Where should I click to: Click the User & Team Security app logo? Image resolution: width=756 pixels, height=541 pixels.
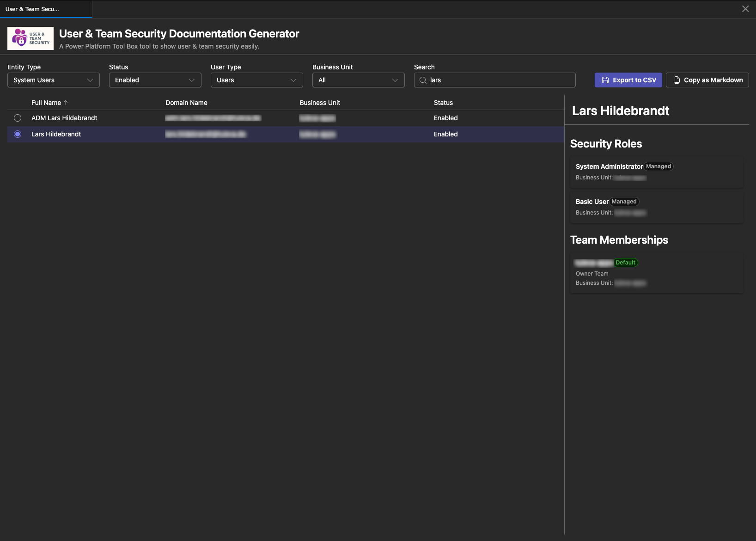point(30,38)
